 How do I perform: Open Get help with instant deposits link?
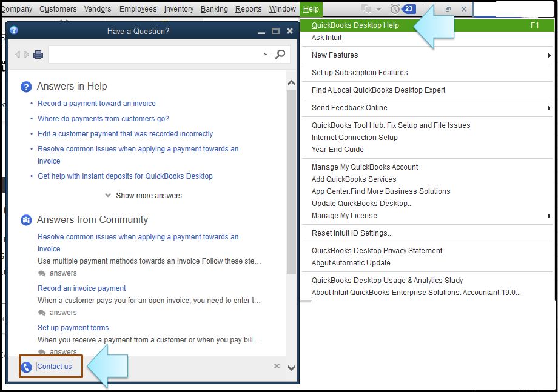click(125, 176)
